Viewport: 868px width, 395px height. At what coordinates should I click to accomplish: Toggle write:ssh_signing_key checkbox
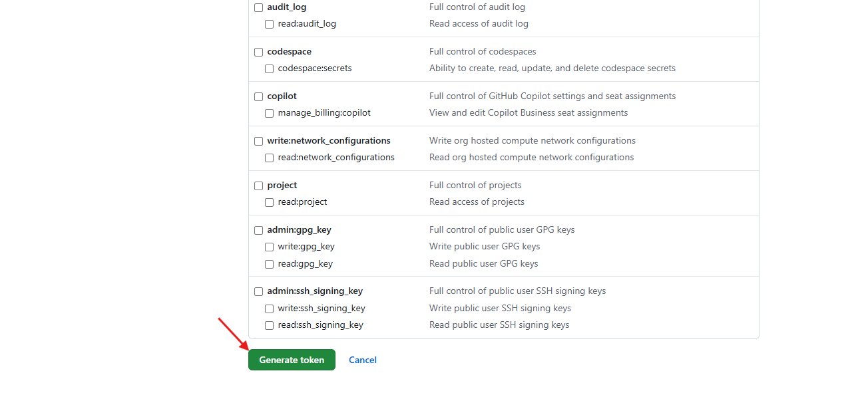pyautogui.click(x=270, y=309)
